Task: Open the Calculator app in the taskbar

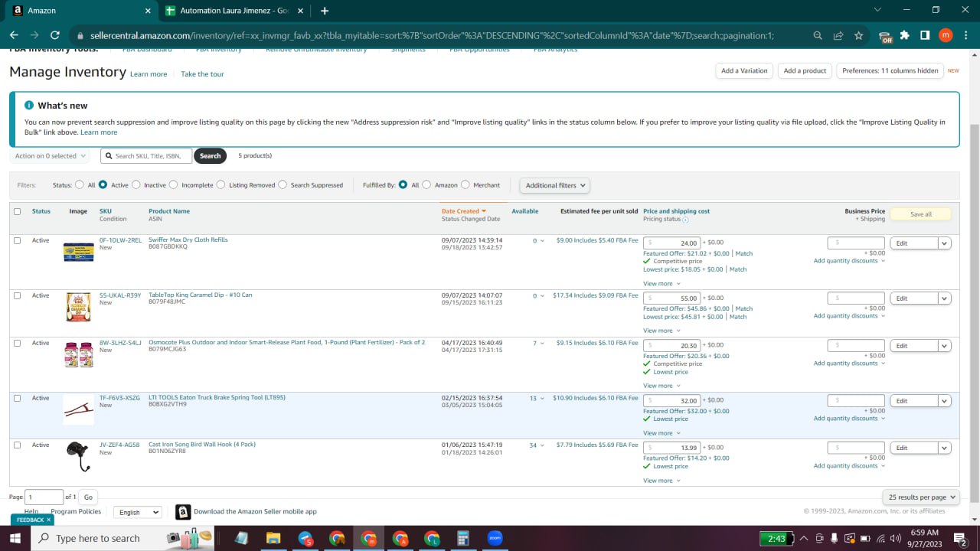Action: click(462, 538)
